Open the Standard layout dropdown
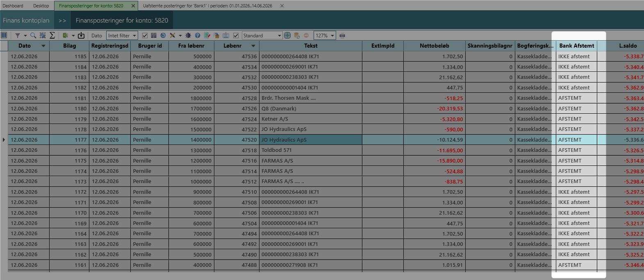 (262, 35)
